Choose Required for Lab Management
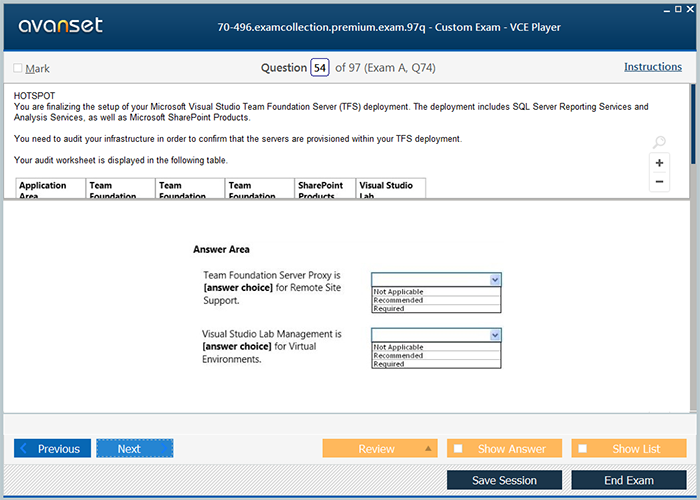The image size is (700, 500). click(x=436, y=363)
